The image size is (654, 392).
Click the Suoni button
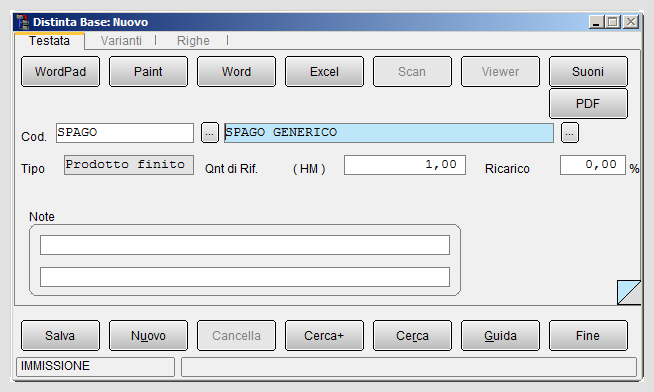pos(589,72)
